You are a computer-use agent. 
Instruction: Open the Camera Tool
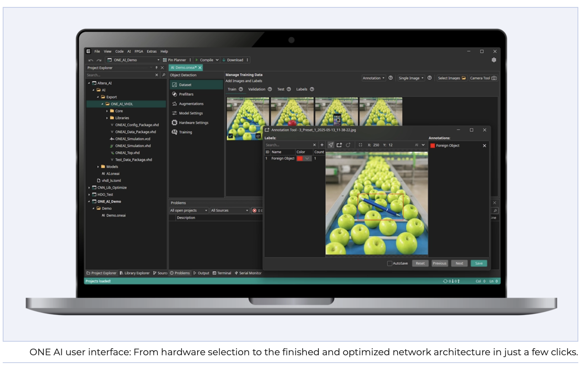tap(483, 78)
